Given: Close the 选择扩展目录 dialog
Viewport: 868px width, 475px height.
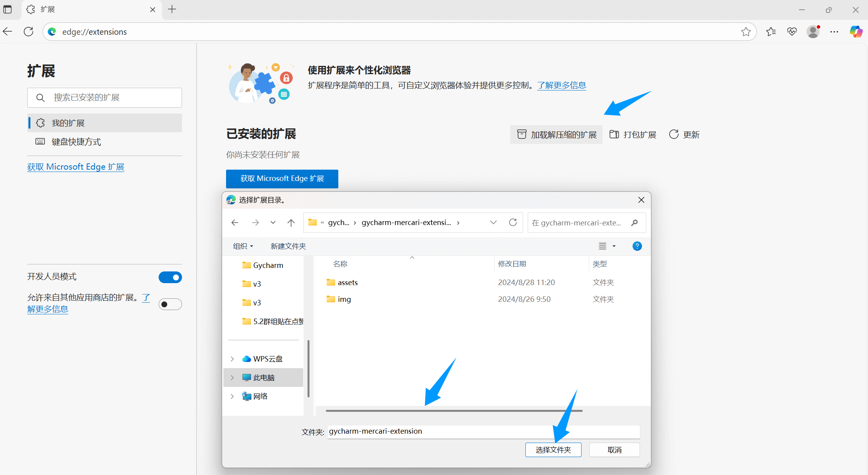Looking at the screenshot, I should [x=641, y=200].
